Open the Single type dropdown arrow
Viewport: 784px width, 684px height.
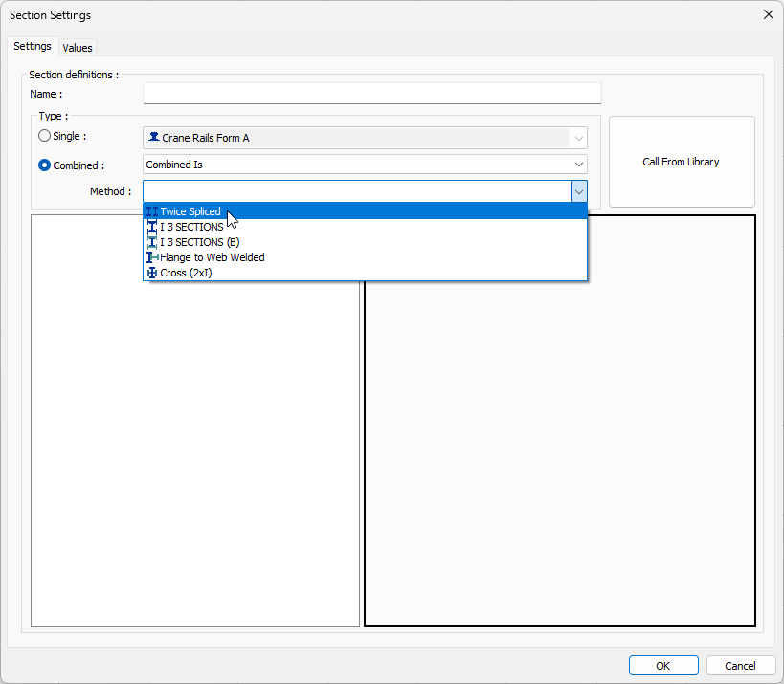click(579, 138)
